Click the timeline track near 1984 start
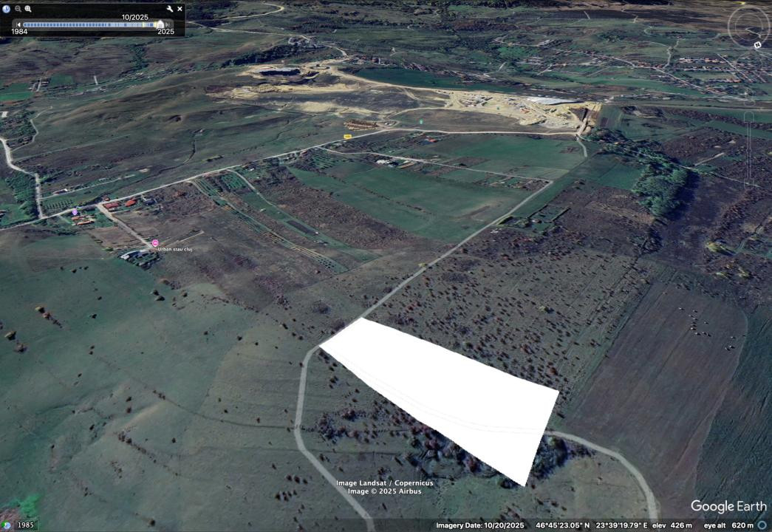 pos(27,24)
